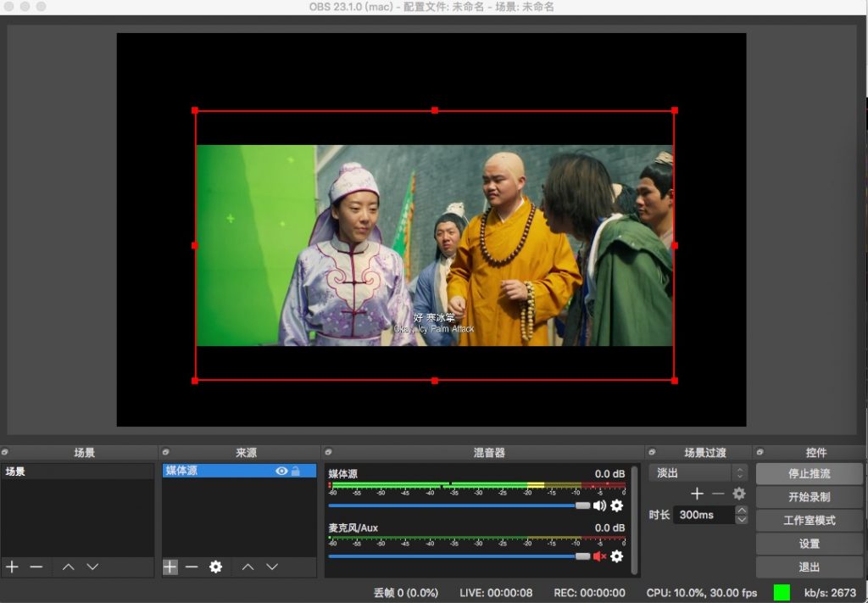Click the 控件 dock float icon
This screenshot has height=603, width=868.
(x=760, y=452)
